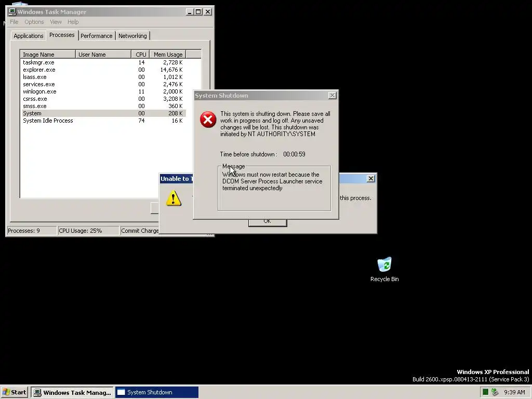The height and width of the screenshot is (399, 532).
Task: Select the services.exe process row
Action: point(103,84)
